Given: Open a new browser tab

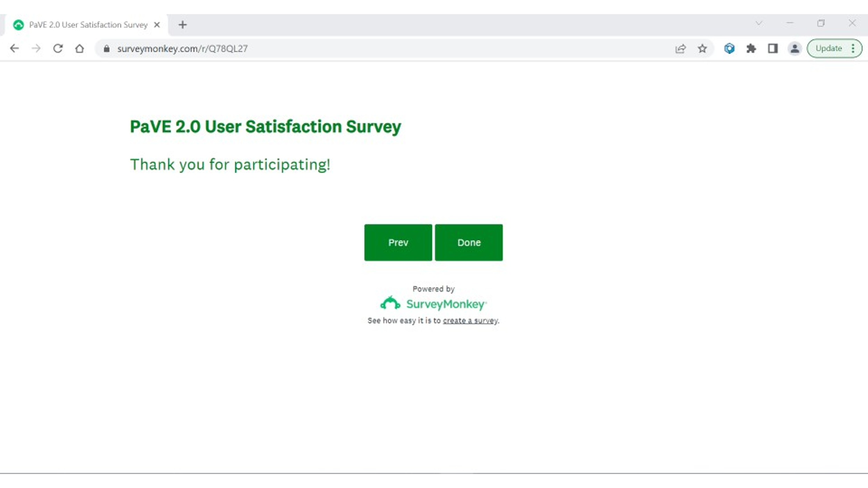Looking at the screenshot, I should [x=183, y=25].
